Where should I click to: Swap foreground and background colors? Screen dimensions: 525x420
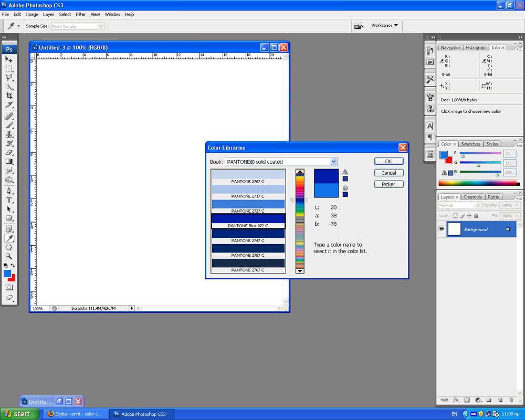[x=13, y=266]
